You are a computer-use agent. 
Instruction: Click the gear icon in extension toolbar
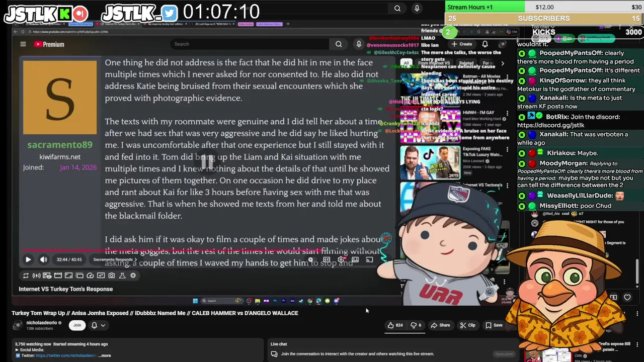click(x=133, y=276)
